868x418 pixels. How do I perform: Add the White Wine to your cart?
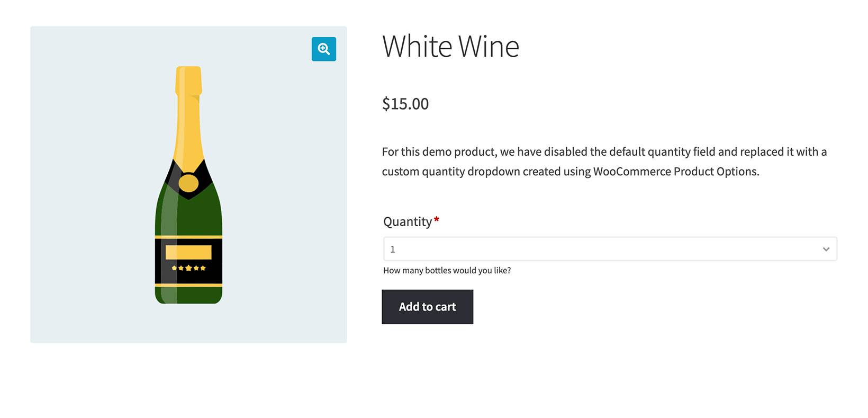point(427,307)
